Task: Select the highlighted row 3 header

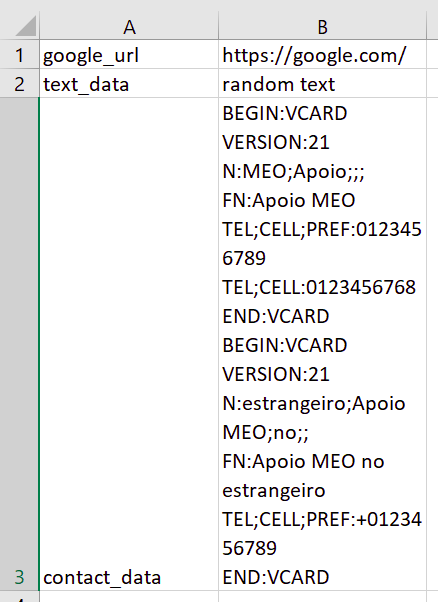Action: [x=19, y=344]
